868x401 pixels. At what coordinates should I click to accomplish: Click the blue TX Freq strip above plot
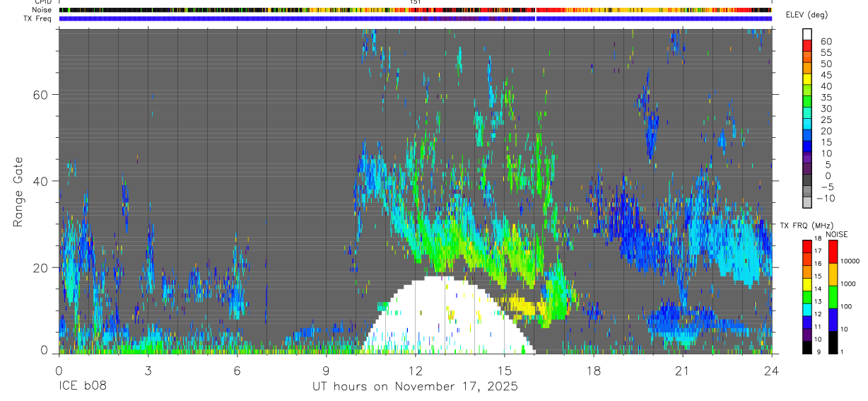(x=415, y=18)
